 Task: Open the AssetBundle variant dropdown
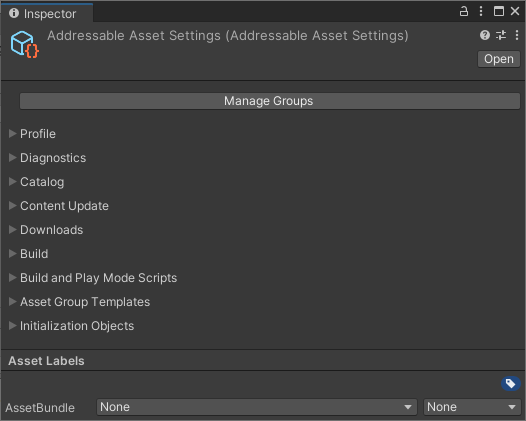click(x=472, y=407)
